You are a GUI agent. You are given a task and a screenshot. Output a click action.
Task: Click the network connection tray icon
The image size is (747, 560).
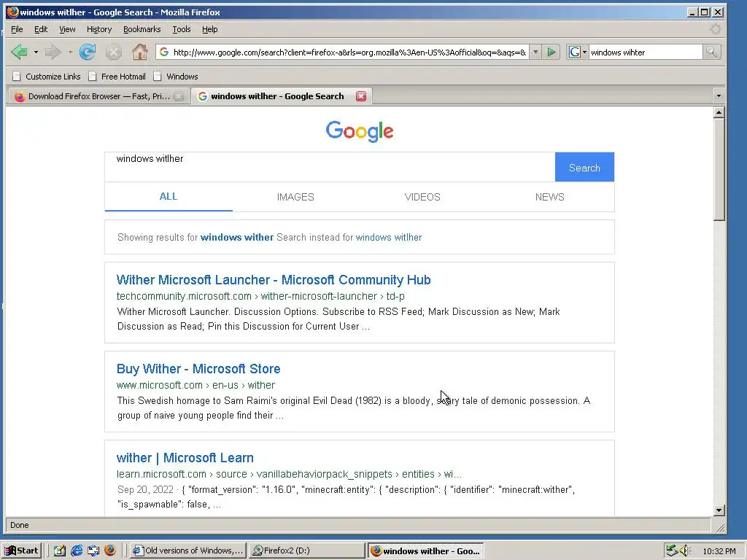[x=672, y=551]
